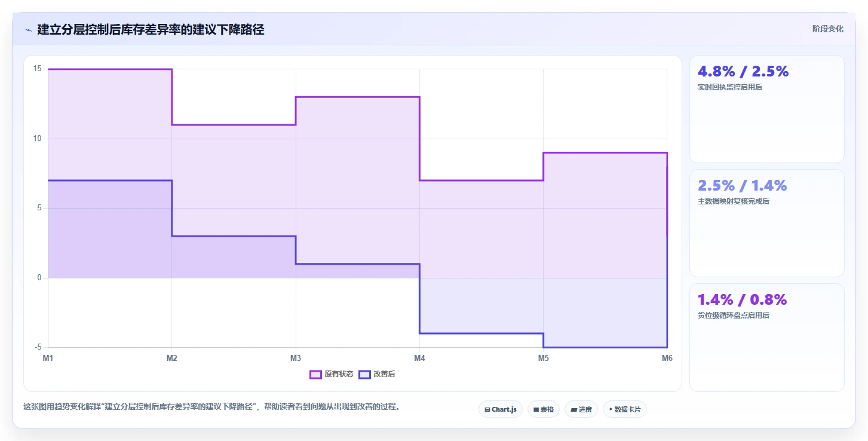Select the 表格 tag button

point(544,409)
